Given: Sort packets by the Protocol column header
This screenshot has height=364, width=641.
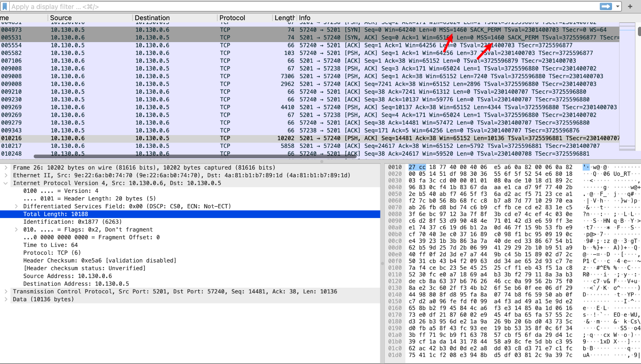Looking at the screenshot, I should 244,18.
